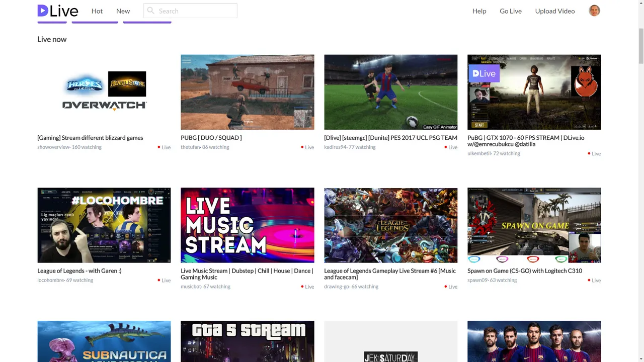Open the user profile avatar
This screenshot has width=644, height=362.
[594, 11]
